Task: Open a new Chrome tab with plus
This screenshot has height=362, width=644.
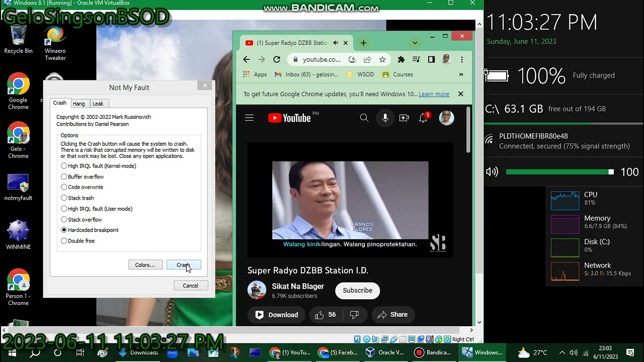Action: click(363, 43)
